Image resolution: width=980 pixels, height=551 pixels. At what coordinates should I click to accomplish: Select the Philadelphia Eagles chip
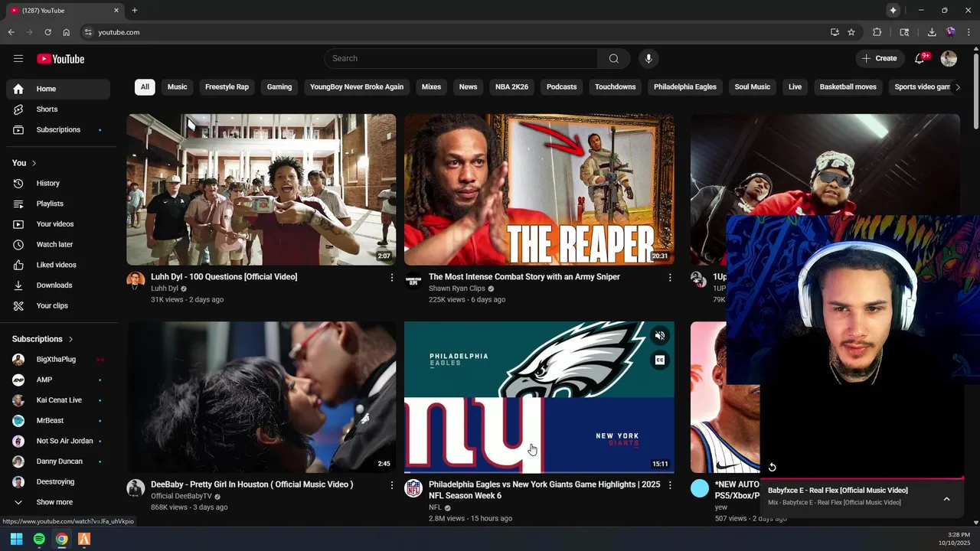(685, 86)
